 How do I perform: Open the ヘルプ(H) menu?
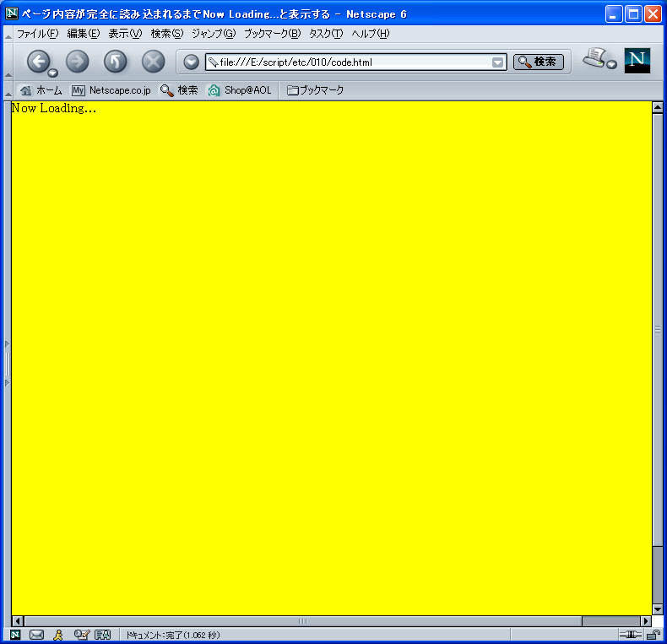tap(370, 34)
